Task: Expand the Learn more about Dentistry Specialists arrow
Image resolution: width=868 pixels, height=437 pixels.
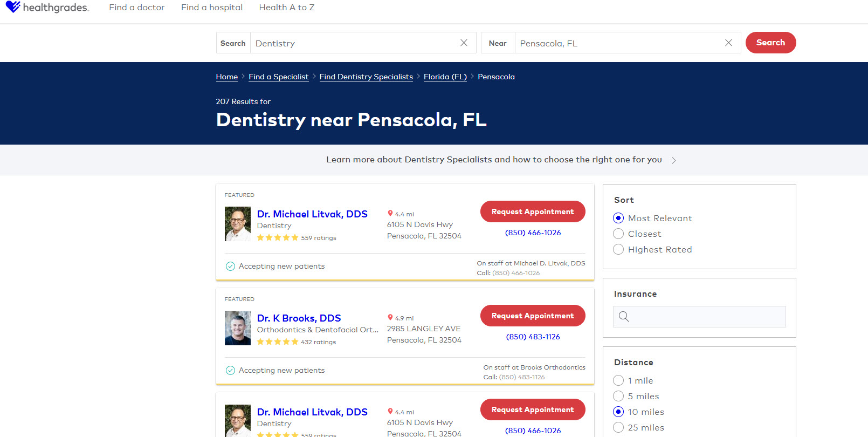Action: pyautogui.click(x=674, y=160)
